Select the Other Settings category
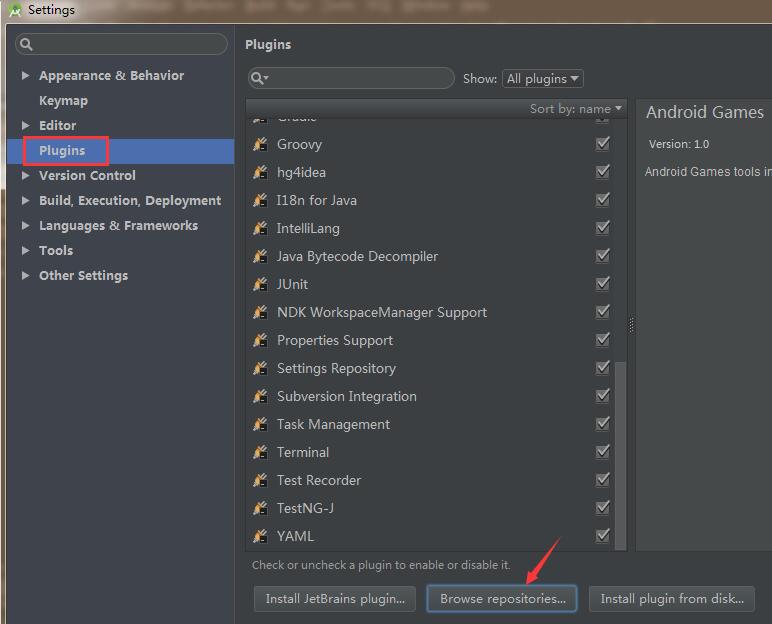This screenshot has height=624, width=772. click(84, 276)
